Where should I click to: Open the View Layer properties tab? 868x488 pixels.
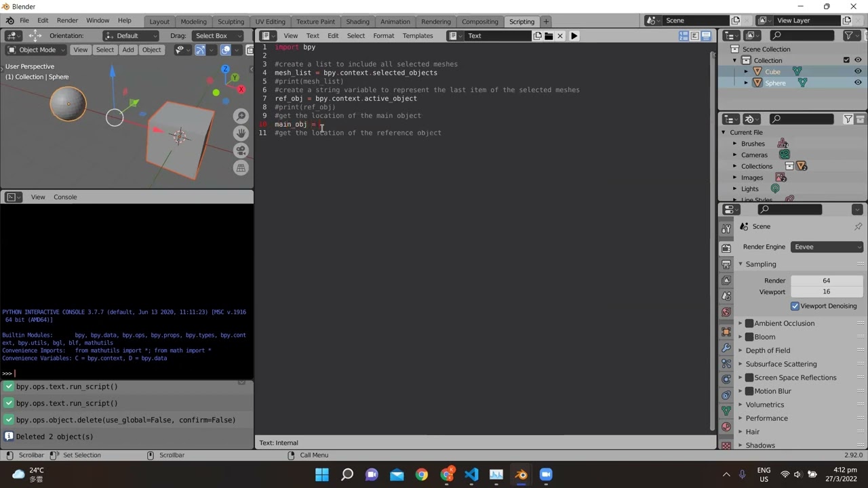click(726, 281)
